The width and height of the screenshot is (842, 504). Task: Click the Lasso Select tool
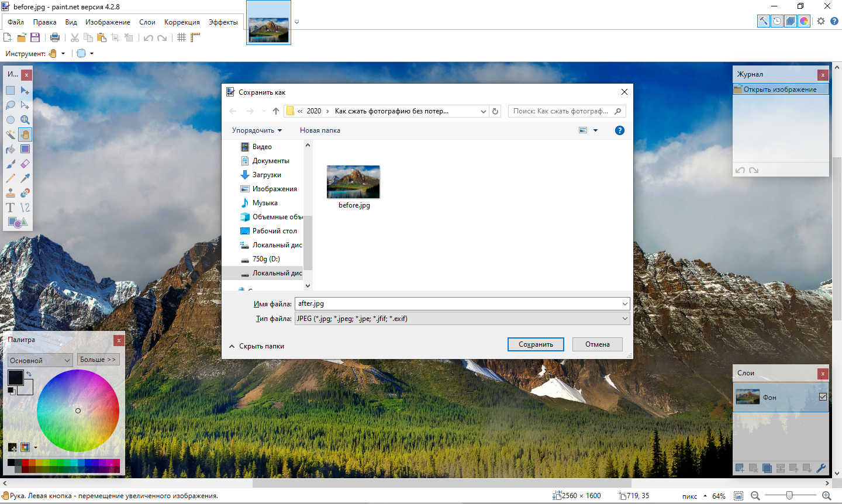11,105
